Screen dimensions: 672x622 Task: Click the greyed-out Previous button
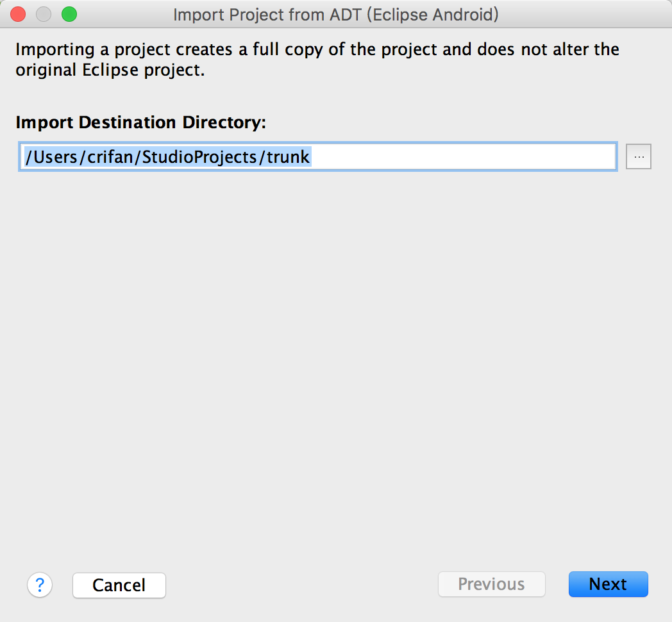click(491, 584)
